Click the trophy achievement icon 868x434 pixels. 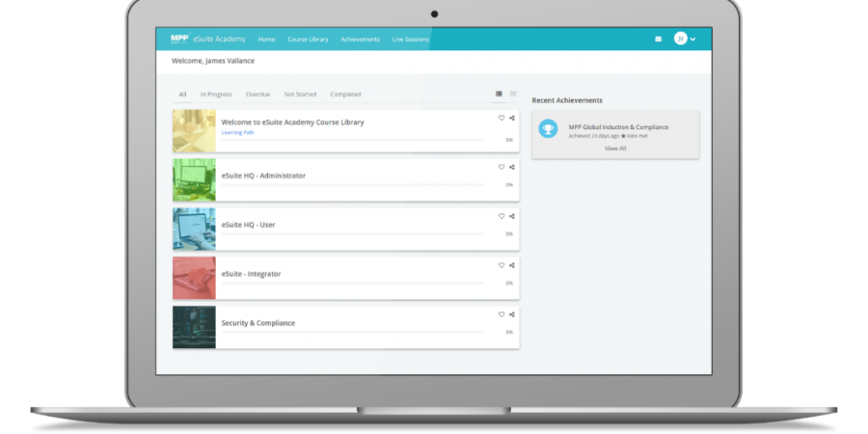tap(548, 128)
